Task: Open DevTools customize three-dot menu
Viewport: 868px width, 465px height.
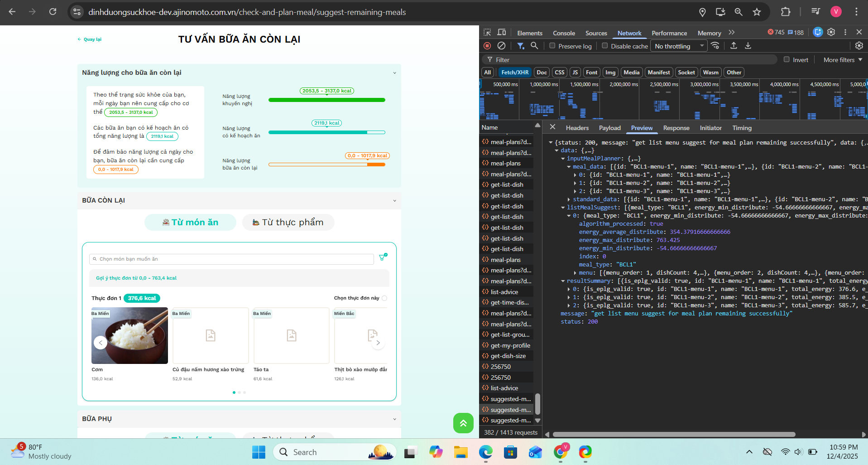Action: point(845,32)
